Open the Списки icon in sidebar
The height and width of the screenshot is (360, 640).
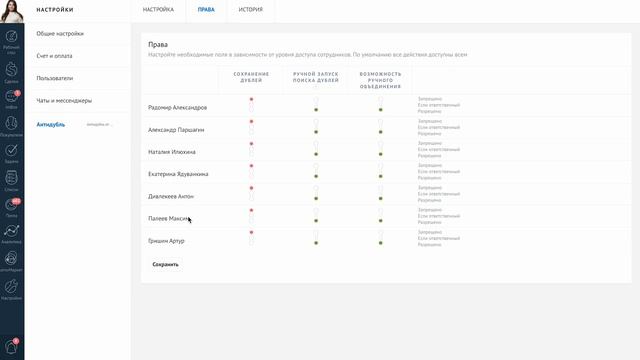point(11,178)
